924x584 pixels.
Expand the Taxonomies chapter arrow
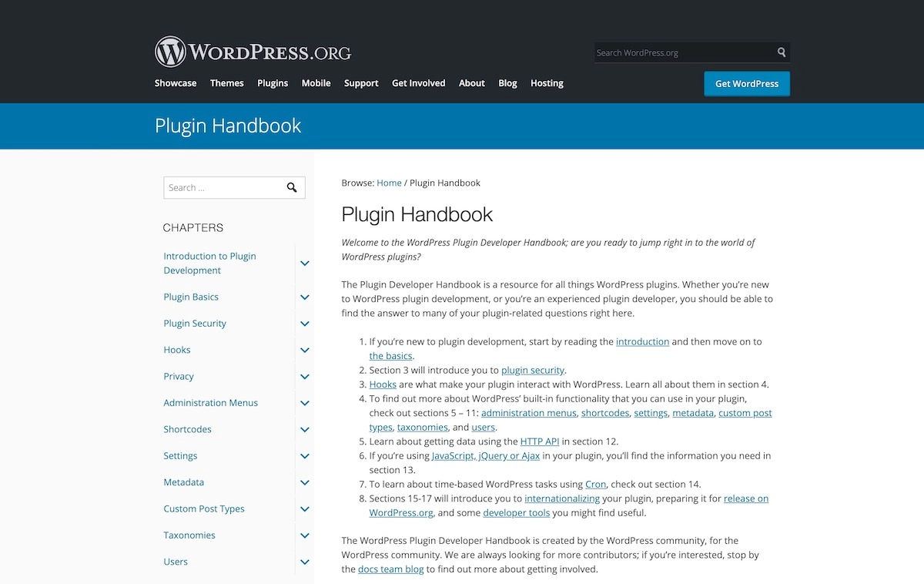305,535
